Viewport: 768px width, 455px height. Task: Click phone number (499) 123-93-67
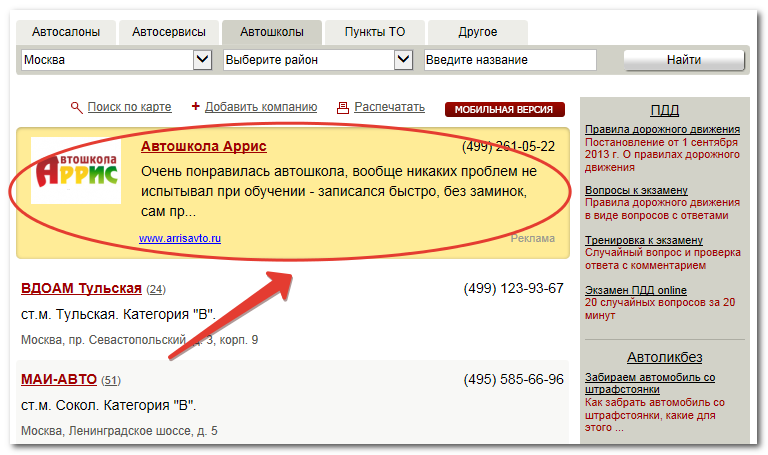point(513,288)
